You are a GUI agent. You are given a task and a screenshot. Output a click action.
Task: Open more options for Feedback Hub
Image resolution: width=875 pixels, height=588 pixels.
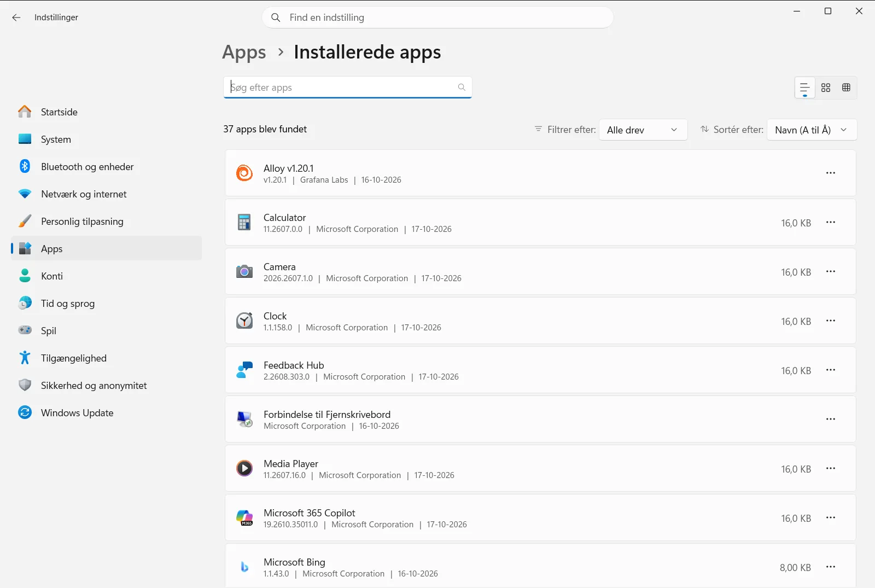(831, 370)
